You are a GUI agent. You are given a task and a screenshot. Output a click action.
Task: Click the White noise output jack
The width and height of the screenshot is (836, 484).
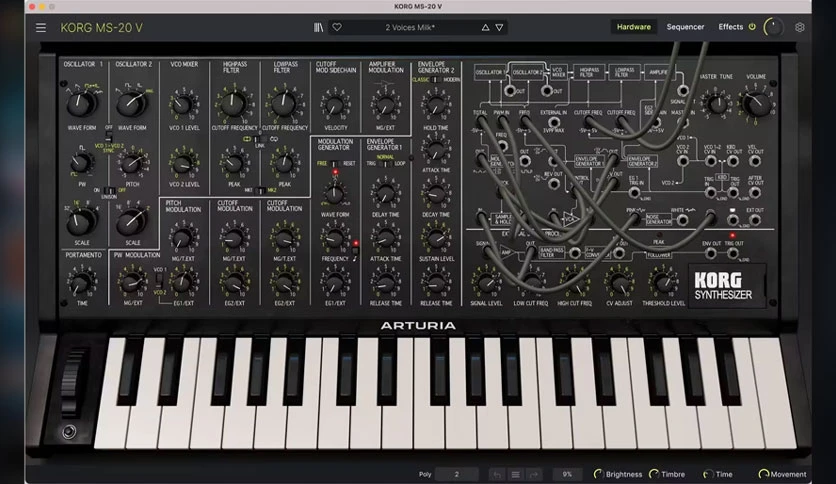683,219
